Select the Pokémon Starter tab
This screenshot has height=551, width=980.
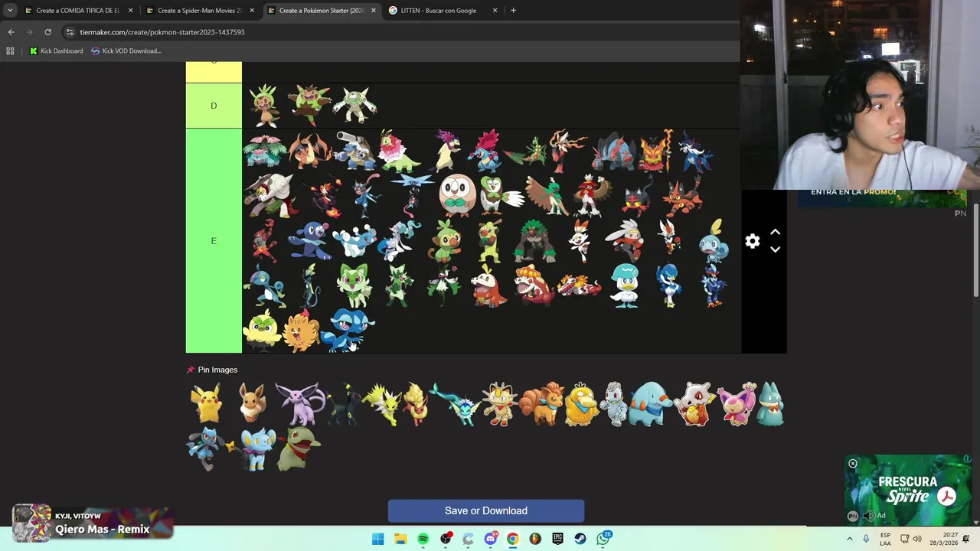[321, 11]
